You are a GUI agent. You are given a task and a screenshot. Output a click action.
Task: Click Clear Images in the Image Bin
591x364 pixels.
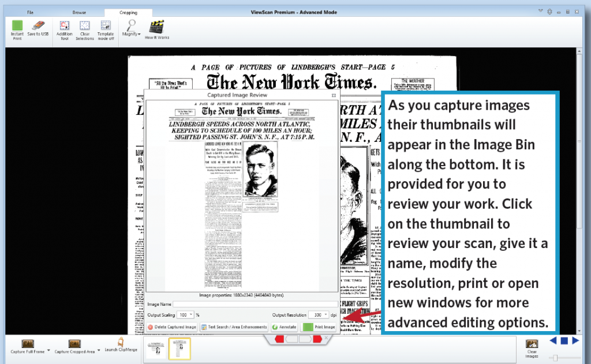[532, 348]
